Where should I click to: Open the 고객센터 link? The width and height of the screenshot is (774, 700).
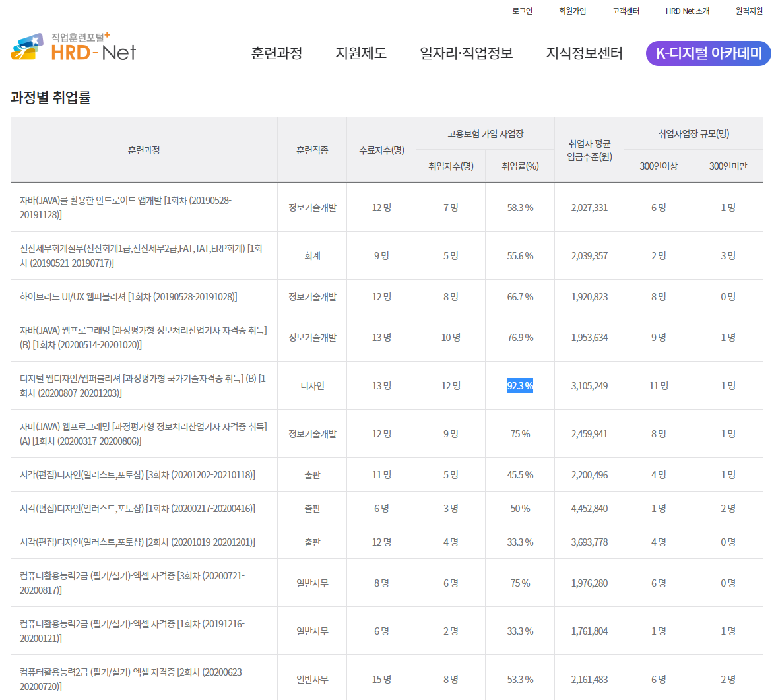(x=626, y=11)
